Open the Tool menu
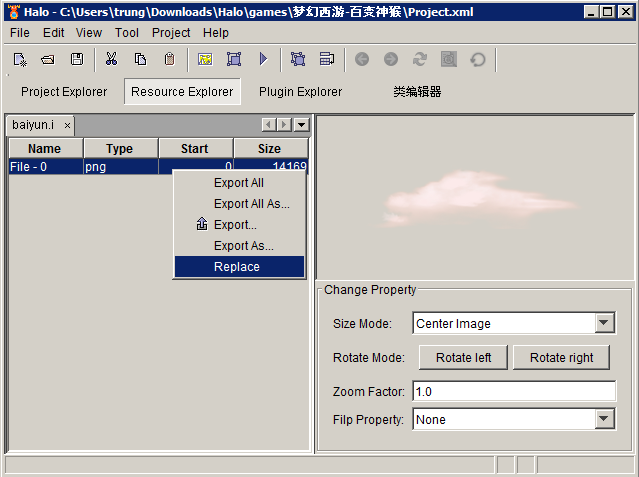This screenshot has width=639, height=477. pos(127,33)
